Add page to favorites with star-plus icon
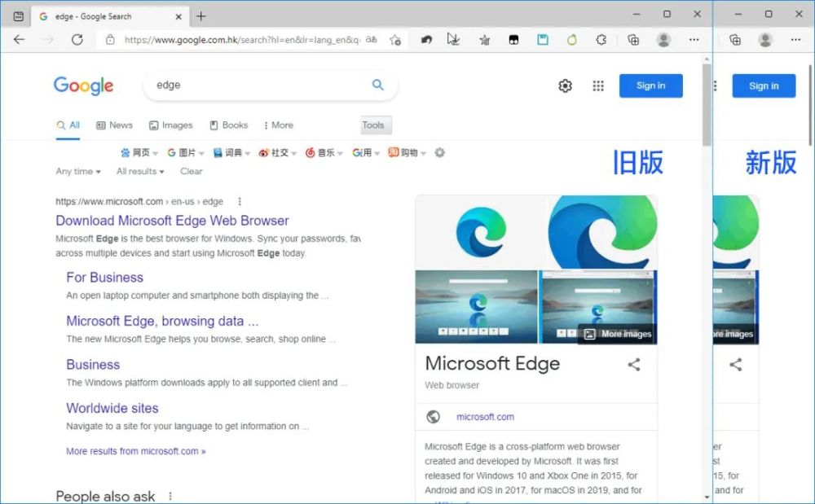 point(395,39)
